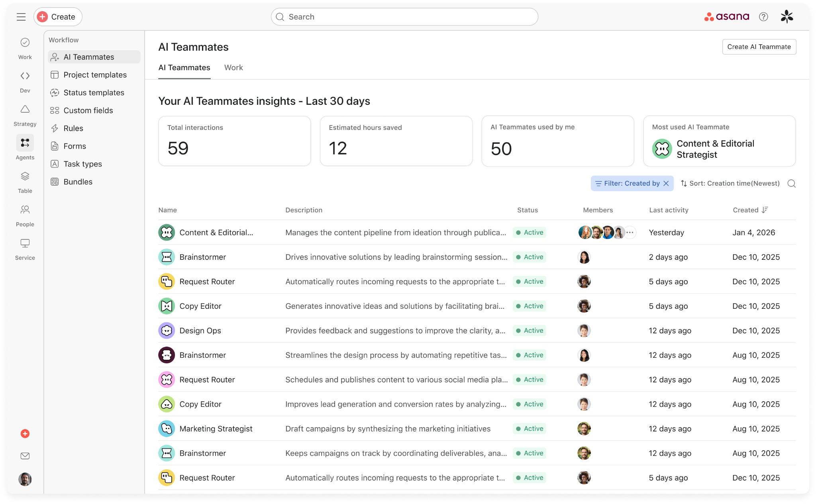Open Project templates
Image resolution: width=816 pixels, height=504 pixels.
click(x=94, y=75)
